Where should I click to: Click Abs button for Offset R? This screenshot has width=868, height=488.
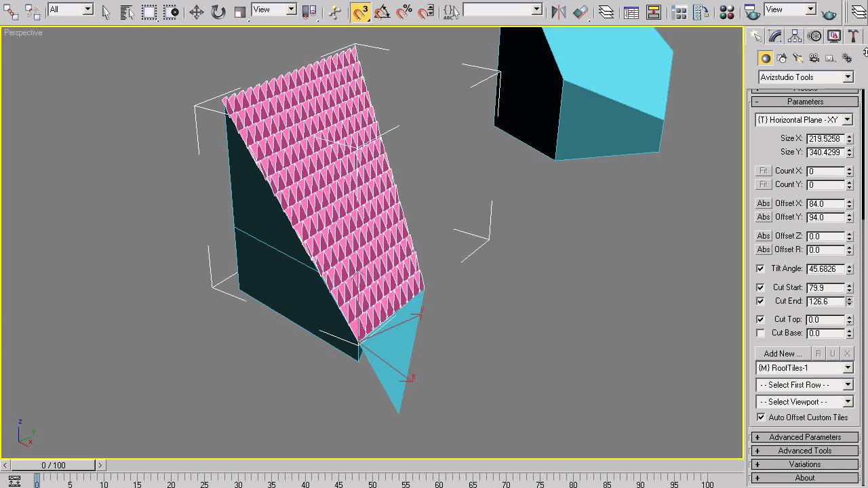click(764, 249)
